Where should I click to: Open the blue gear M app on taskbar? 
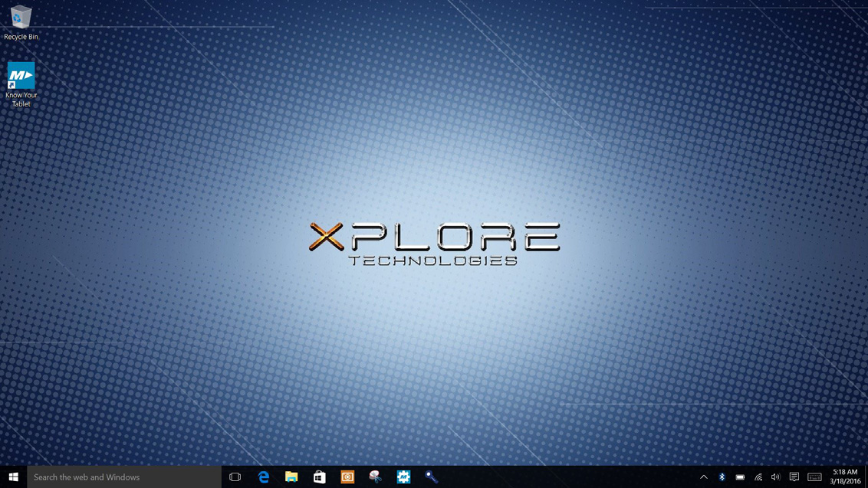coord(403,477)
